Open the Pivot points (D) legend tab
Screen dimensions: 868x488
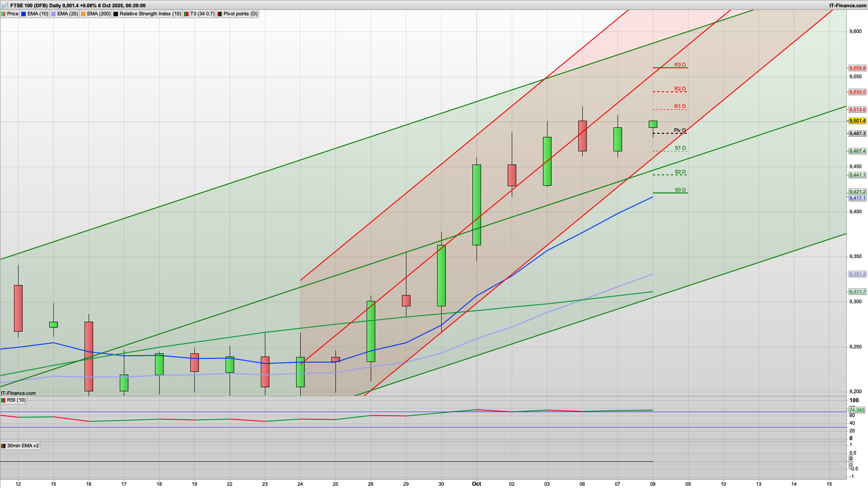[x=240, y=14]
